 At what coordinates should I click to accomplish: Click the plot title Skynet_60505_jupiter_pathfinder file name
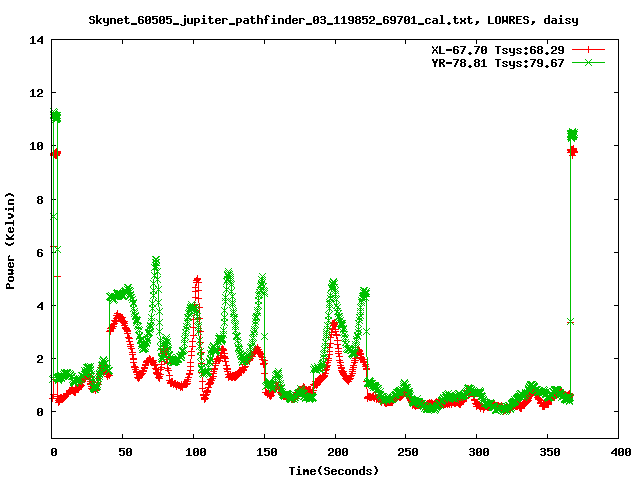pos(333,20)
